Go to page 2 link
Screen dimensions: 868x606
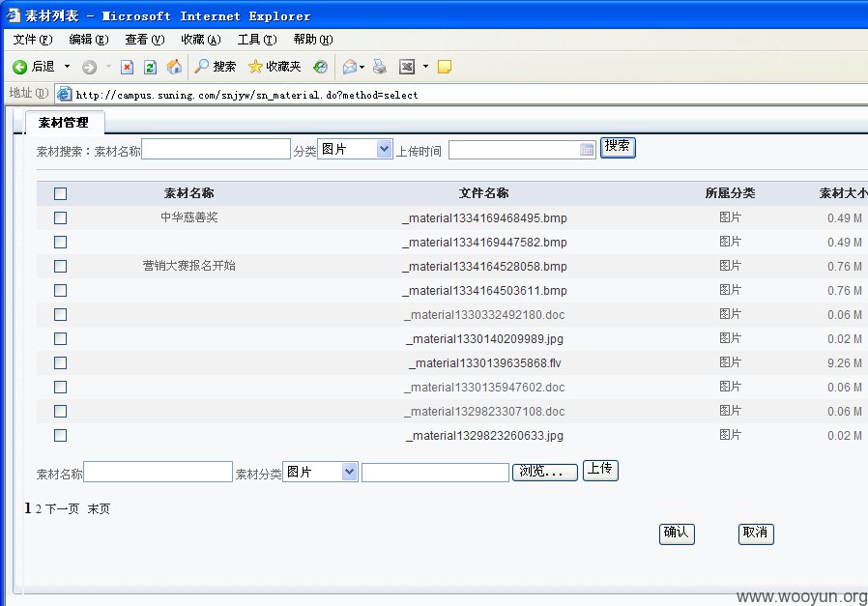39,508
